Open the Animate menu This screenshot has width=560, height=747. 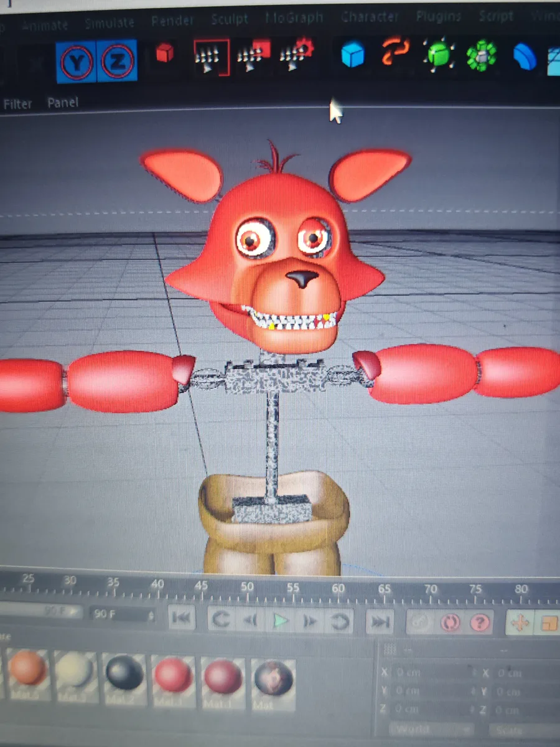pyautogui.click(x=45, y=25)
